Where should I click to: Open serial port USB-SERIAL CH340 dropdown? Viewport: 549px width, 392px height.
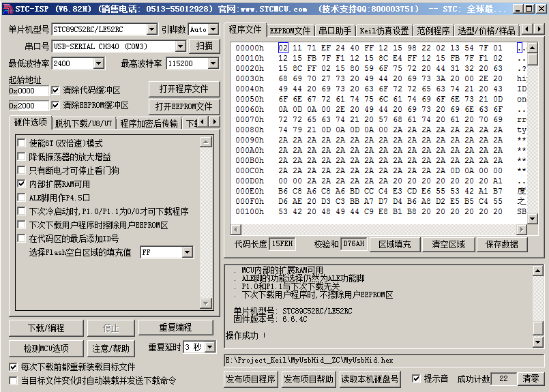click(180, 46)
